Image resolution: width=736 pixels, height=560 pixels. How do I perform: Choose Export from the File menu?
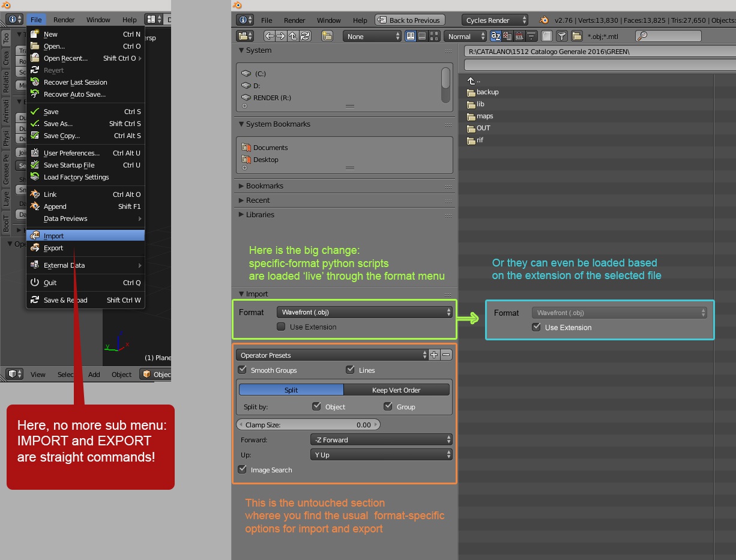click(x=85, y=248)
